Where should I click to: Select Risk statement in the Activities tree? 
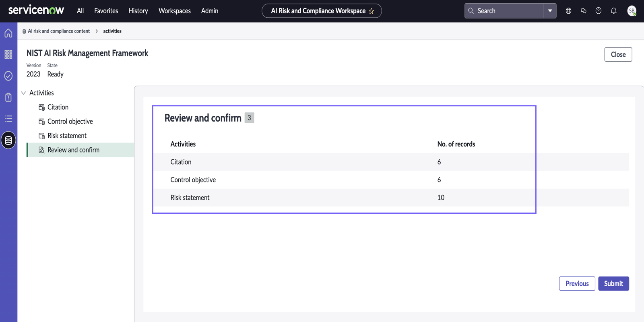pyautogui.click(x=67, y=136)
